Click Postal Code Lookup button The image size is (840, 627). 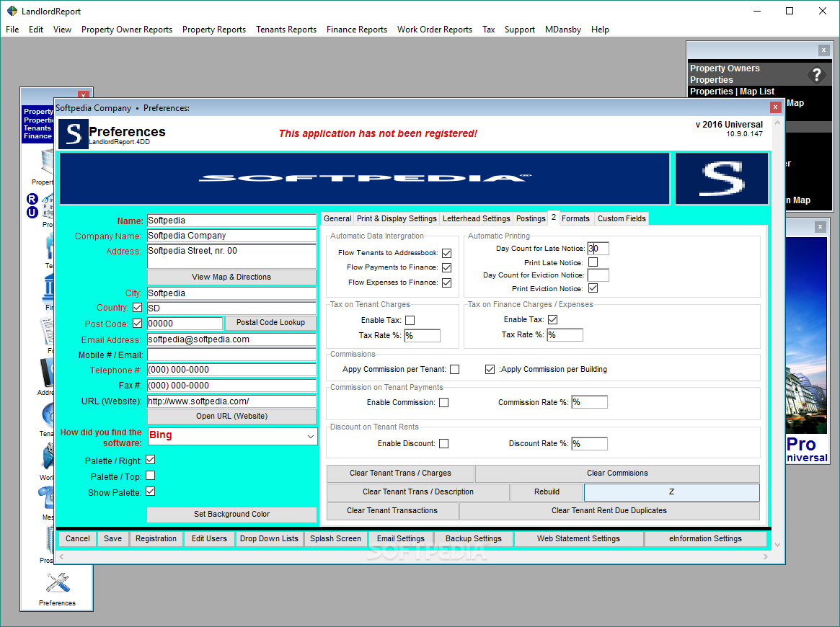[270, 322]
